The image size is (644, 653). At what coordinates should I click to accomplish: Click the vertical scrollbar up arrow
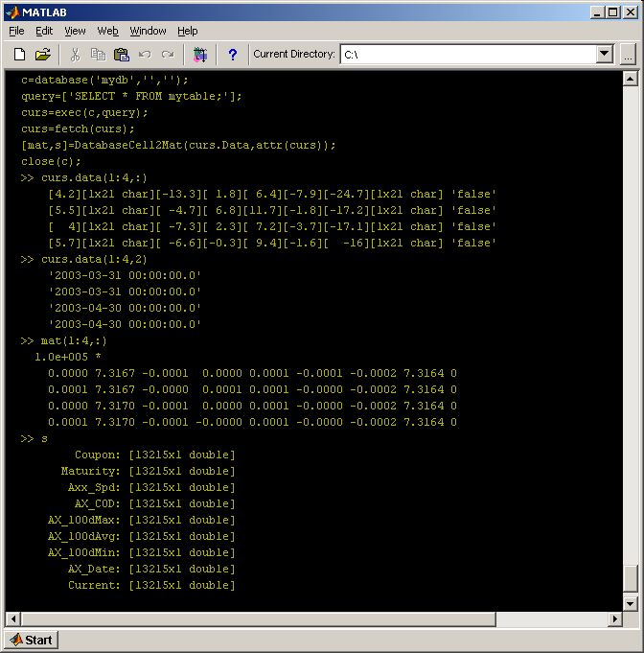coord(631,79)
